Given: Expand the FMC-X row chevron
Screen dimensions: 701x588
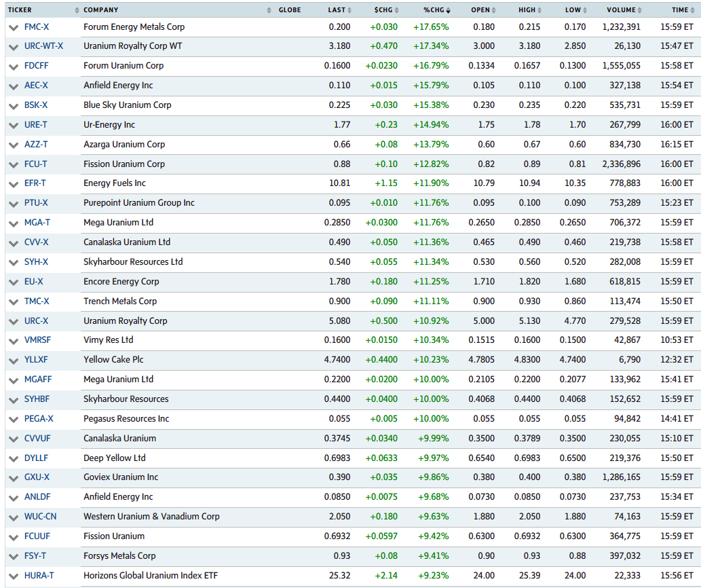Looking at the screenshot, I should pos(13,27).
